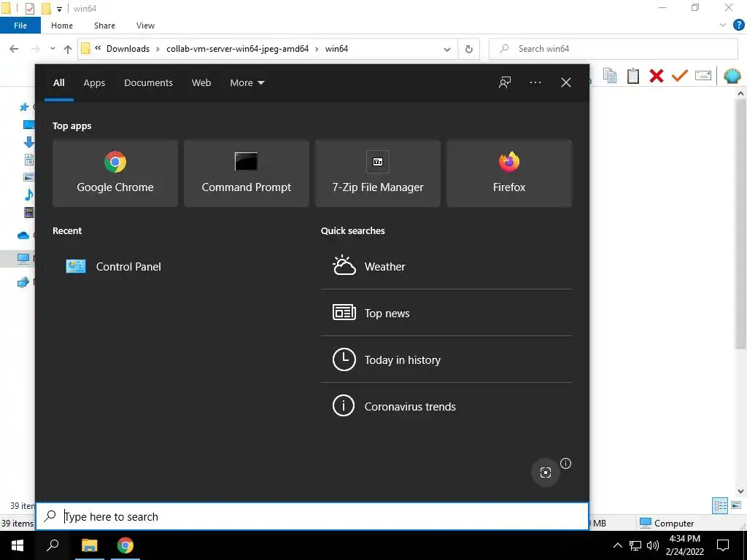The height and width of the screenshot is (560, 747).
Task: Select Today in history quick search
Action: (x=446, y=359)
